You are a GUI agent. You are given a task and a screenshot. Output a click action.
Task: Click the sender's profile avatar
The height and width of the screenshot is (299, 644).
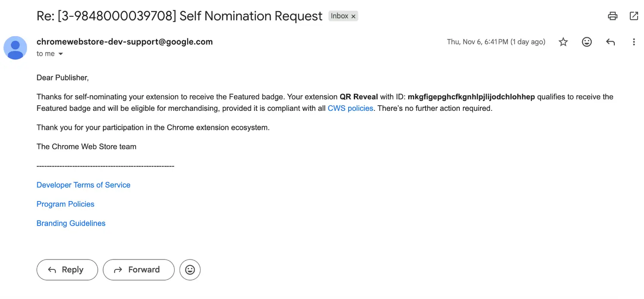coord(15,48)
